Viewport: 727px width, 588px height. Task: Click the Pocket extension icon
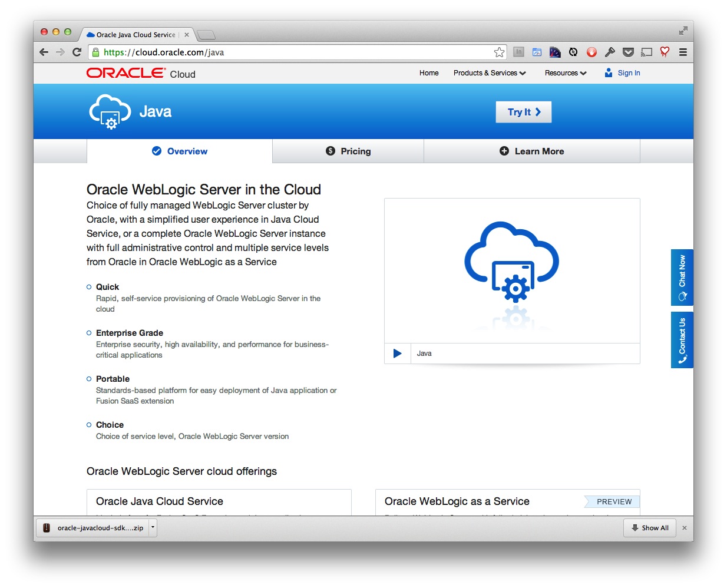pos(628,52)
